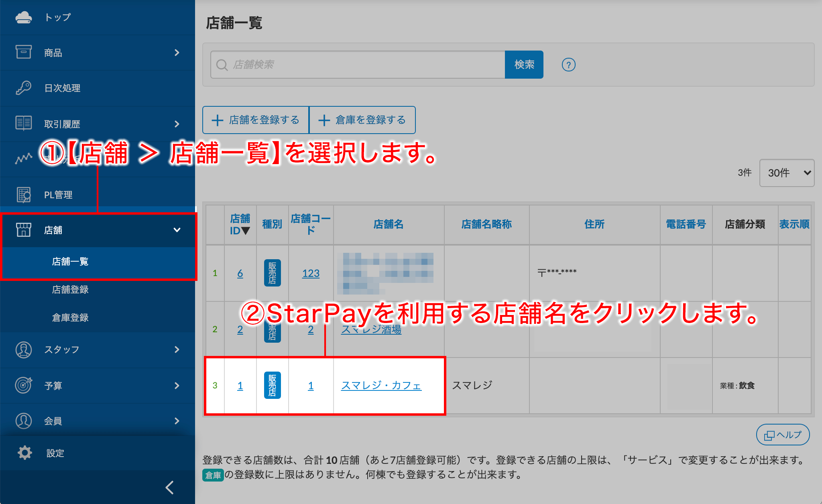Collapse the 店舗 menu chevron
This screenshot has height=504, width=822.
177,230
